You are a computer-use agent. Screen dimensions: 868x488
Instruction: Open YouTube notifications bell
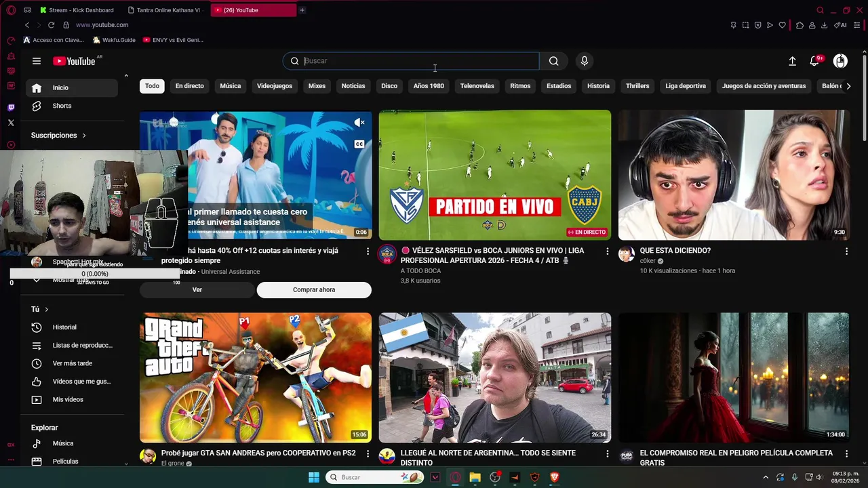(x=815, y=61)
